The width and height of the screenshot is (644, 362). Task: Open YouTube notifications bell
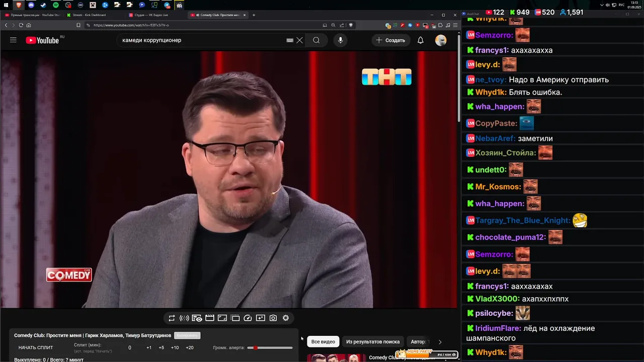(x=421, y=40)
